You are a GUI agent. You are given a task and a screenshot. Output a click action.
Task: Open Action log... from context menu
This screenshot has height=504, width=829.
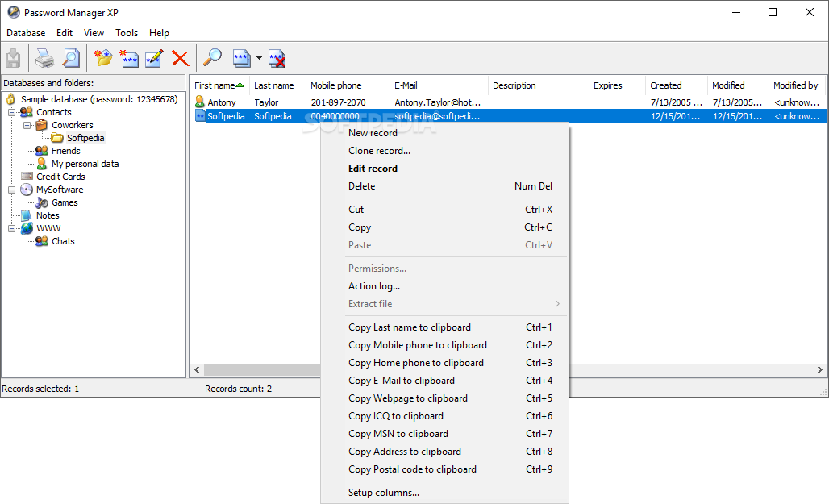(444, 286)
